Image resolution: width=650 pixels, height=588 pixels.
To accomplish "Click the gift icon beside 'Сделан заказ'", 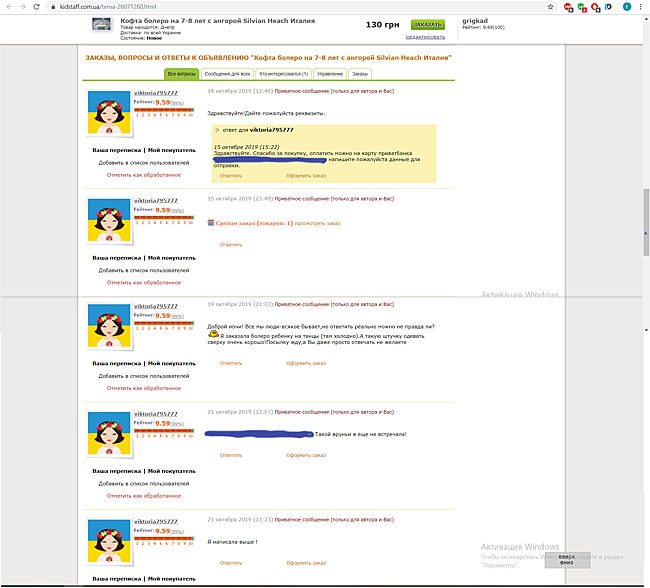I will (x=210, y=222).
